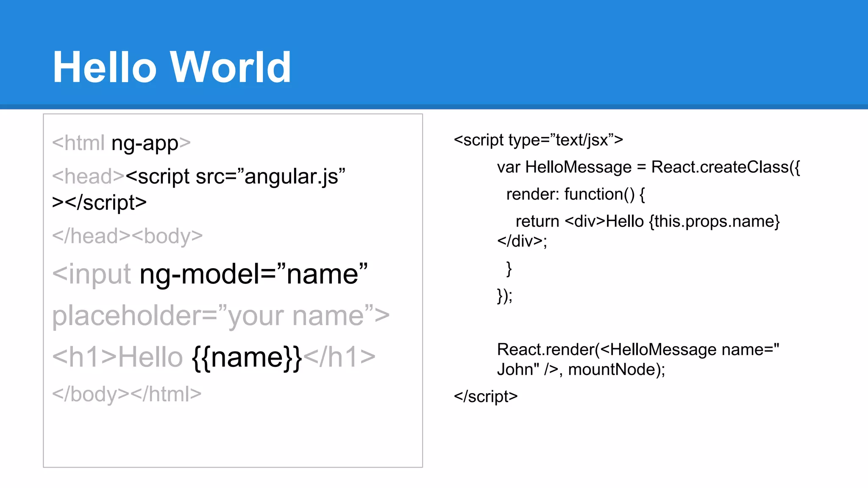This screenshot has height=488, width=868.
Task: Click the var HelloMessage React.createClass line
Action: [648, 167]
